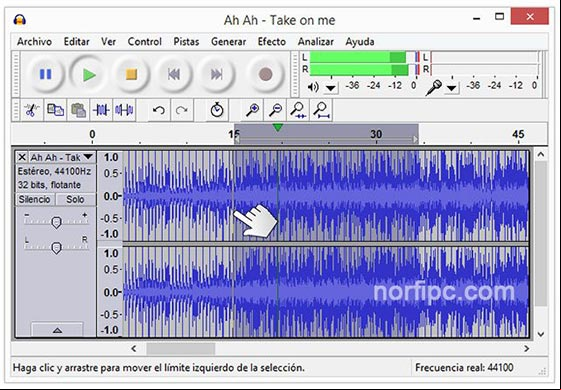Skip to end of the track
The height and width of the screenshot is (390, 561).
point(216,74)
